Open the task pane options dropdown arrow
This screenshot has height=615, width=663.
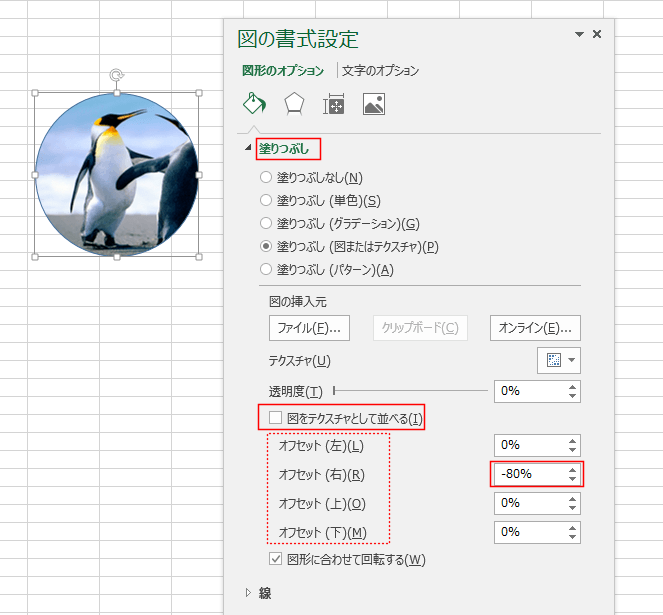click(x=579, y=34)
